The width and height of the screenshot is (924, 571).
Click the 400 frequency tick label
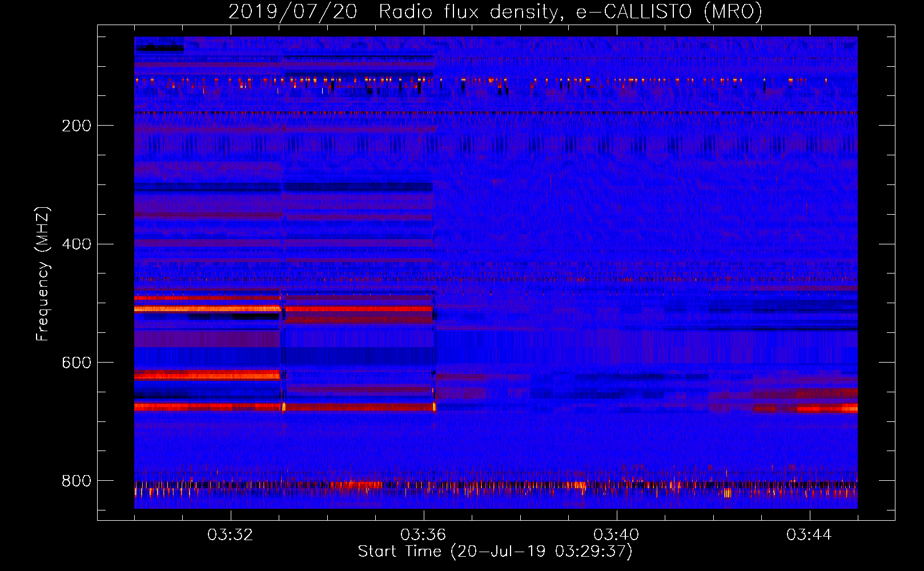pyautogui.click(x=77, y=244)
